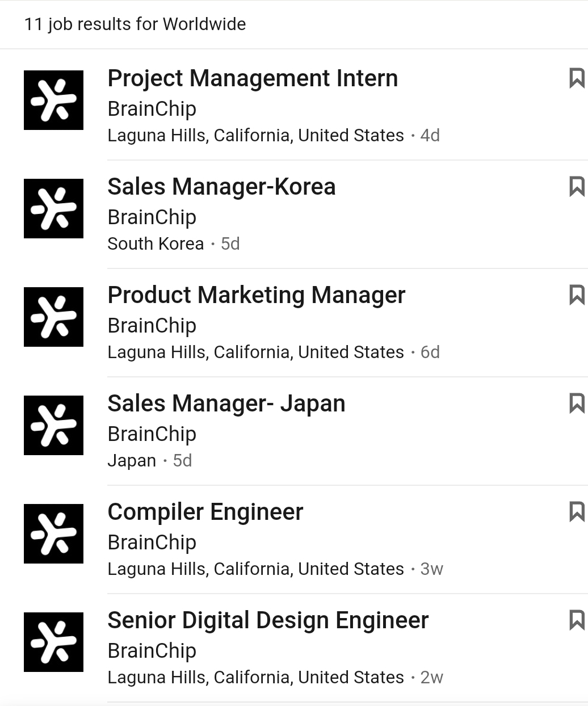Click BrainChip logo beside Project Management Intern

tap(53, 100)
